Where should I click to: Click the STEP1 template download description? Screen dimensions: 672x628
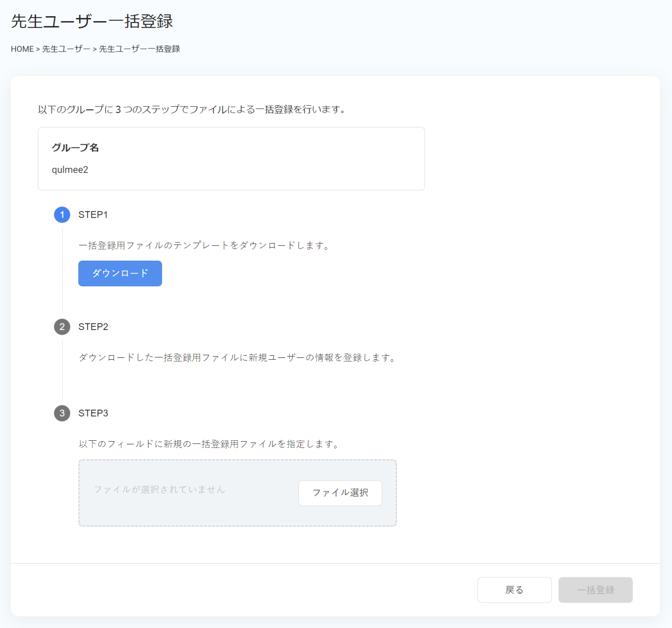[x=205, y=245]
